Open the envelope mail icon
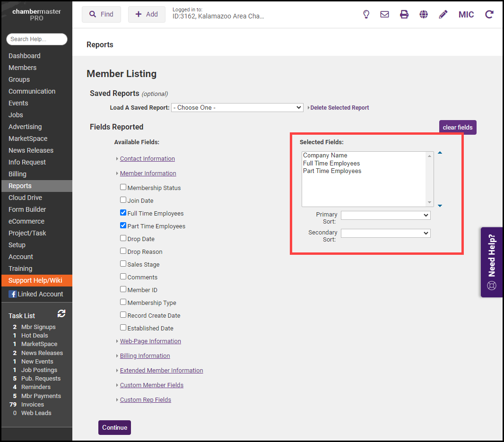The image size is (504, 442). pos(385,14)
